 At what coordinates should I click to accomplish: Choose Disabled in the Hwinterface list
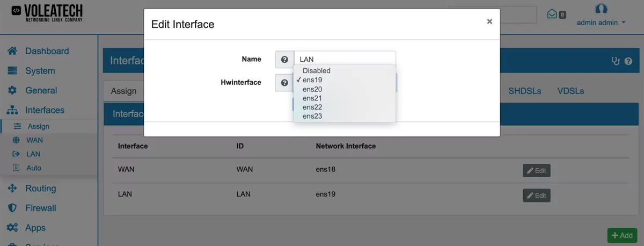point(316,71)
